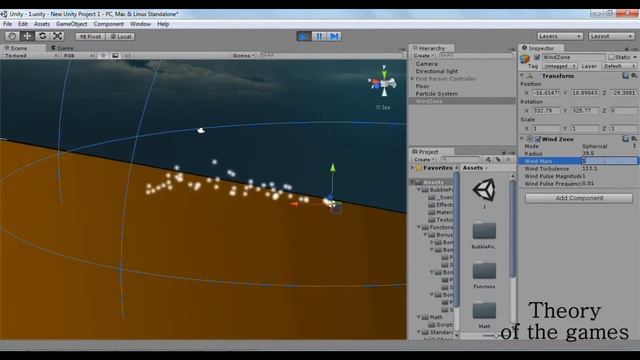Click the orientation gizmo in Scene view

coord(384,82)
